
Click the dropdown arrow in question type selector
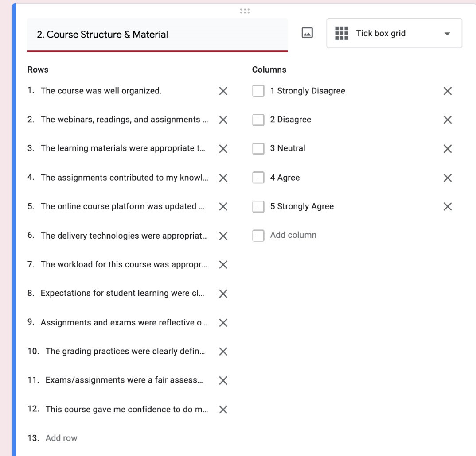tap(447, 34)
